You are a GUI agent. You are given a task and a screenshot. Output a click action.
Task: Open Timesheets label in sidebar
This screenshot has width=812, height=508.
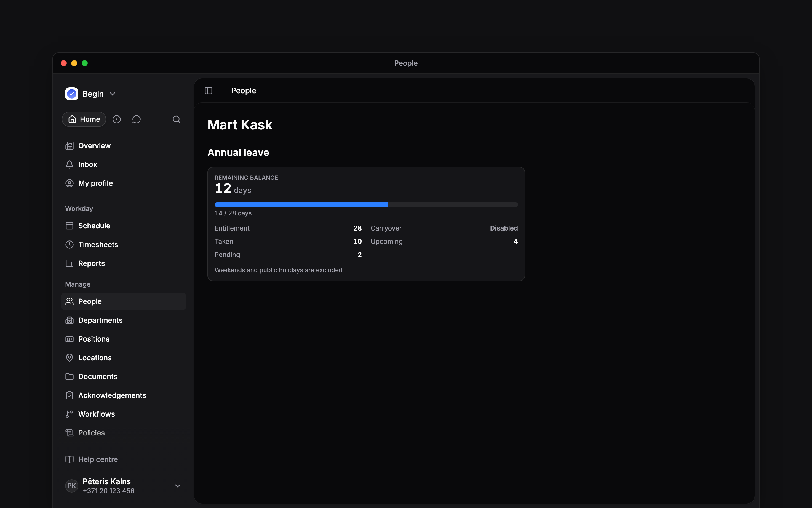click(98, 245)
